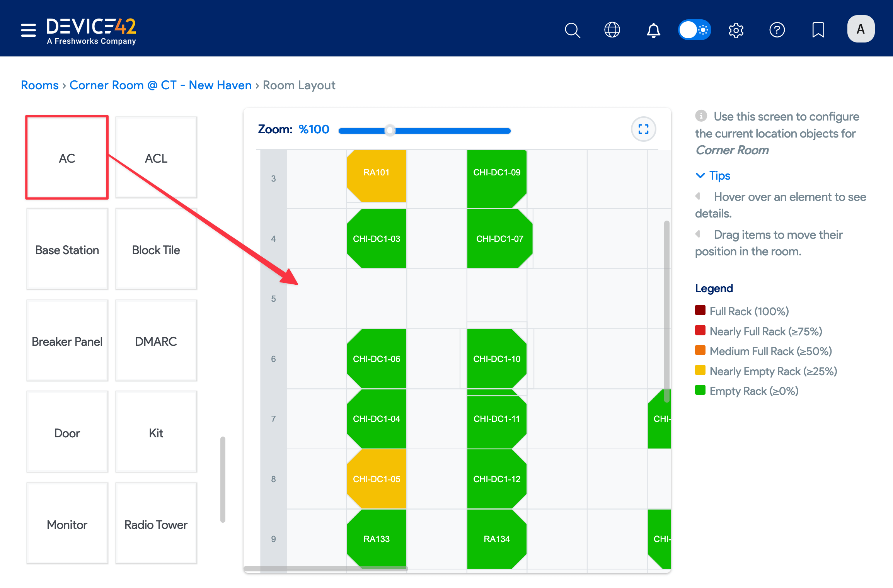Select the Breaker Panel object tile
The image size is (893, 588).
coord(67,341)
